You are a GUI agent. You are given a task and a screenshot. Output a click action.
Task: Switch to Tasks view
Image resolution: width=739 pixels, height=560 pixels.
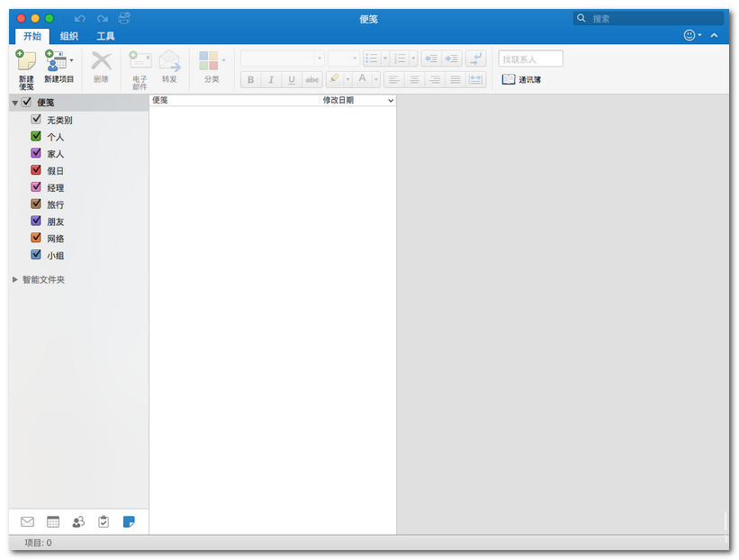[104, 522]
